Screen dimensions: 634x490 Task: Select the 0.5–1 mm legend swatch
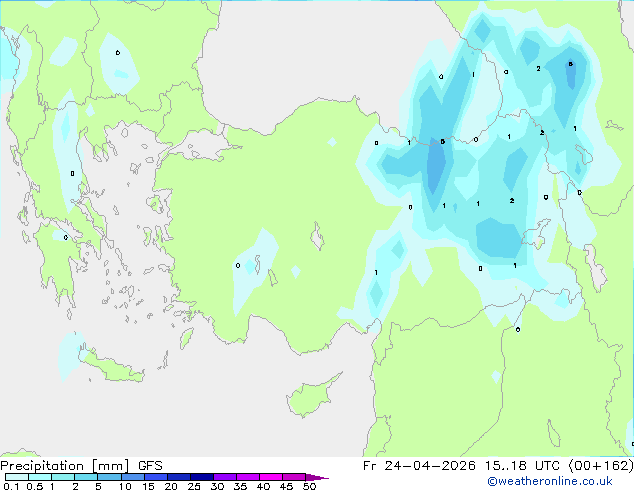[40, 477]
